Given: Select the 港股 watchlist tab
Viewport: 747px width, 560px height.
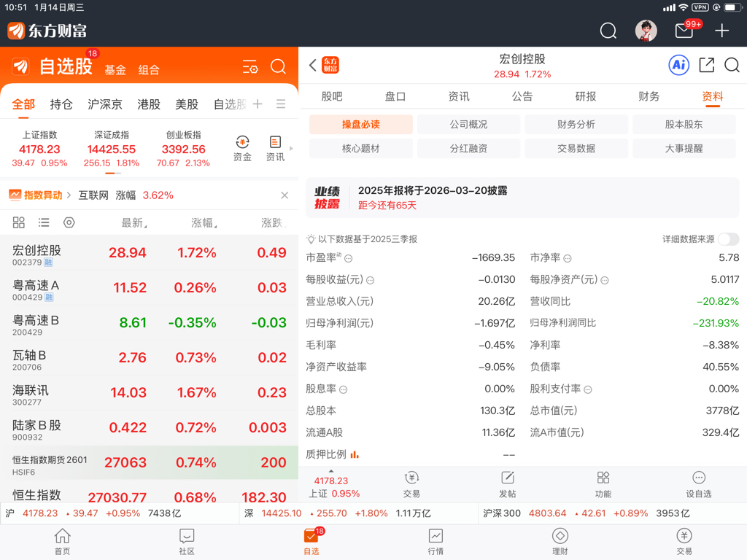Looking at the screenshot, I should 149,104.
